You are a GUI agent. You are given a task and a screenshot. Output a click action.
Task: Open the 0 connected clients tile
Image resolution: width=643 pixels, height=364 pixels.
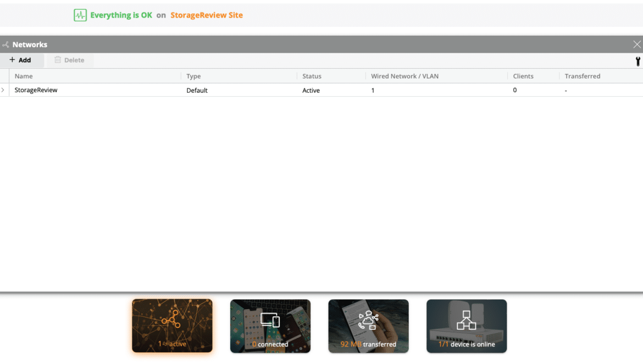[270, 326]
